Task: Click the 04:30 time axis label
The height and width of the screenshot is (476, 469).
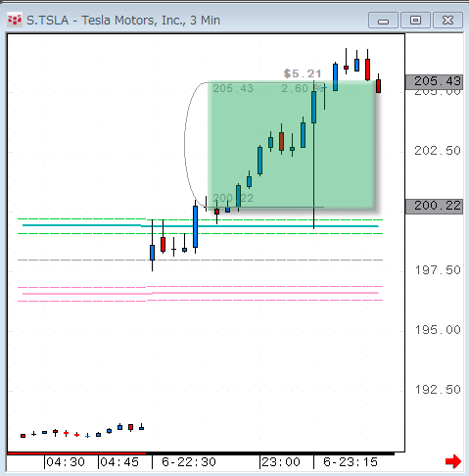Action: click(66, 462)
